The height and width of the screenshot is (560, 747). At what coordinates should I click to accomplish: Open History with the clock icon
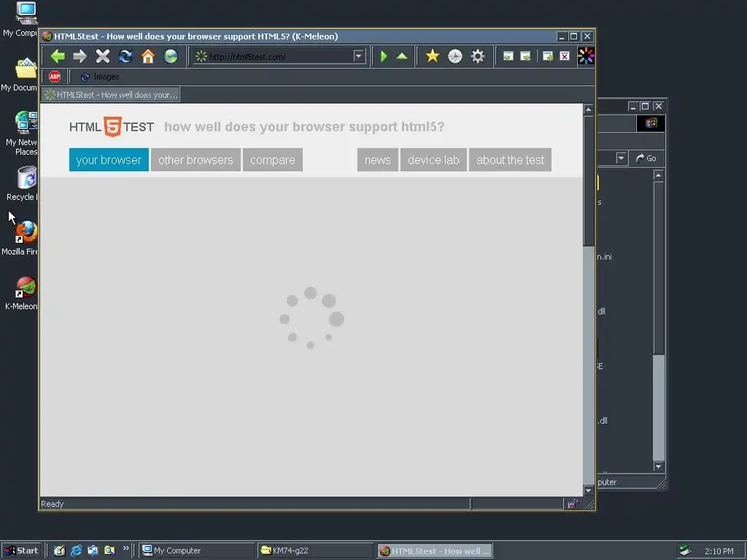click(455, 56)
